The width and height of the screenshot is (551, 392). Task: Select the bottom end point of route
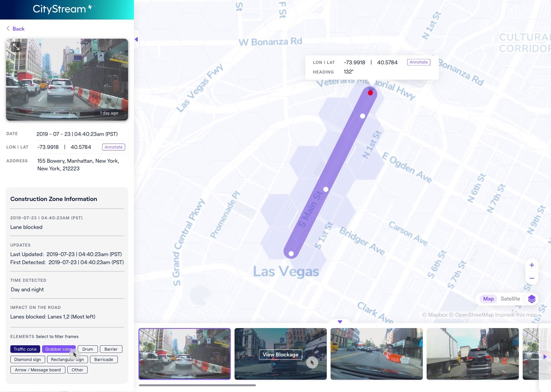291,254
